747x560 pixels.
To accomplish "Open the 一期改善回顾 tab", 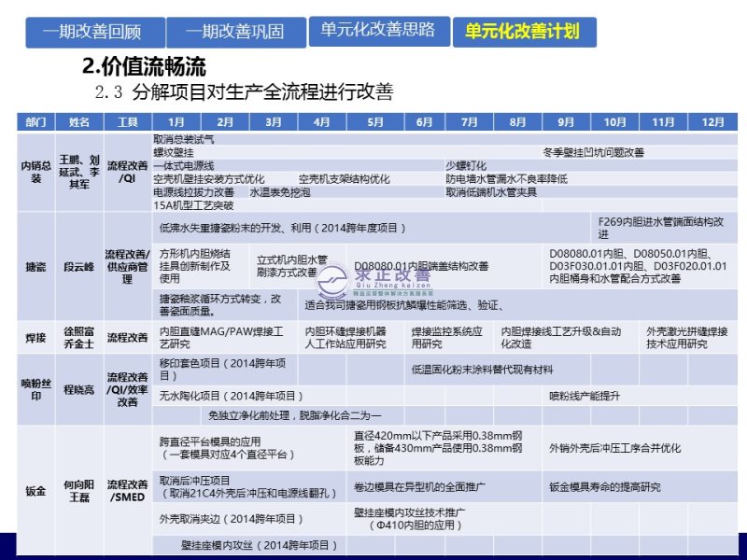I will pyautogui.click(x=96, y=33).
